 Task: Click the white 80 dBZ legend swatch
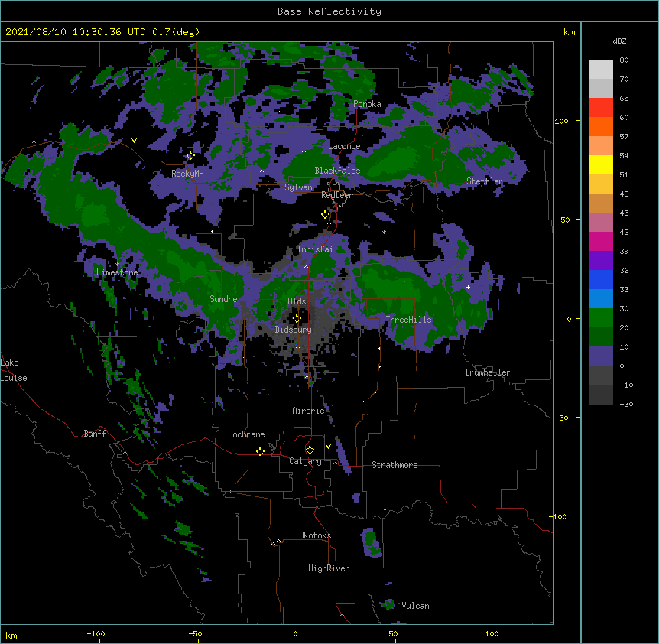click(x=601, y=70)
